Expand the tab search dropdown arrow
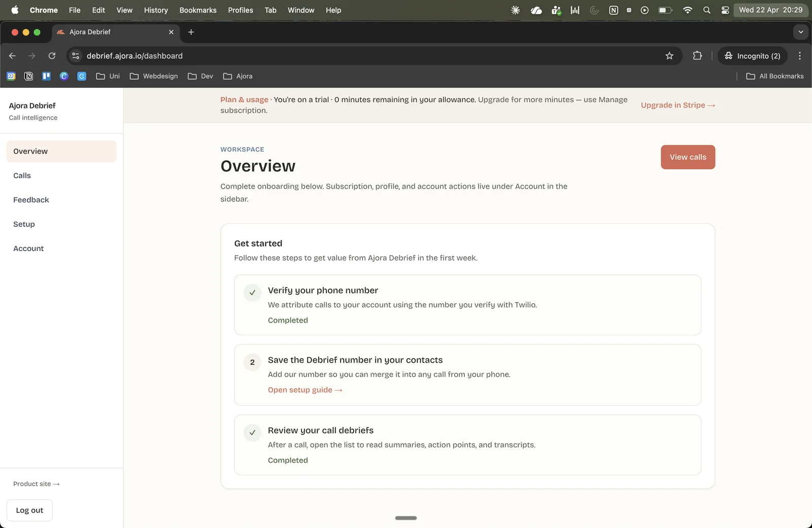Viewport: 812px width, 528px height. click(801, 32)
